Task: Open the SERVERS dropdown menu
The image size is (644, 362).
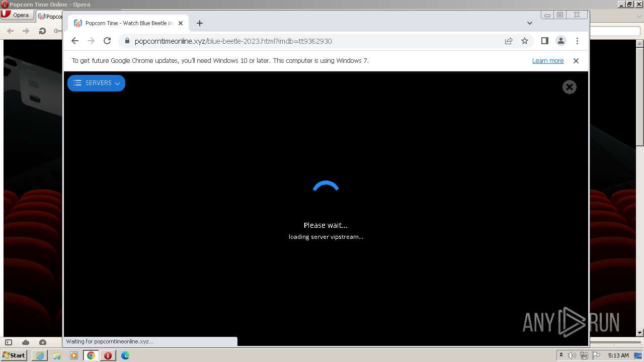Action: point(96,83)
